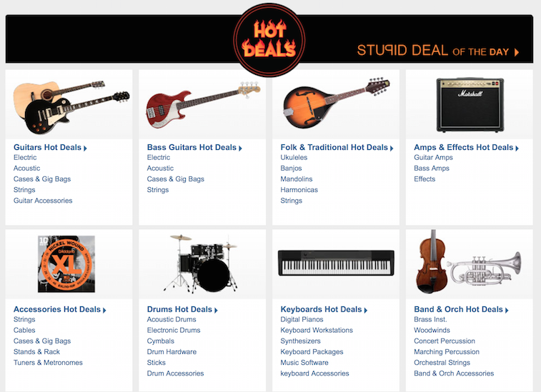Go to Orchestral Strings link
This screenshot has width=541, height=392.
(x=442, y=363)
